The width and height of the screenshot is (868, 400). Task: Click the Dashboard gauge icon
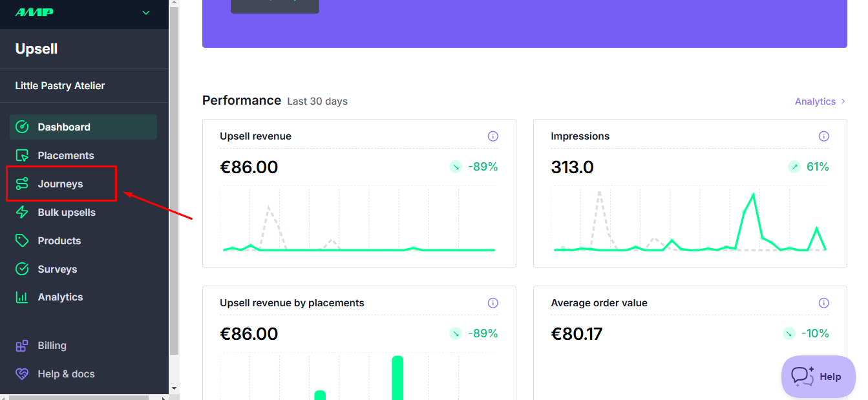(x=22, y=127)
